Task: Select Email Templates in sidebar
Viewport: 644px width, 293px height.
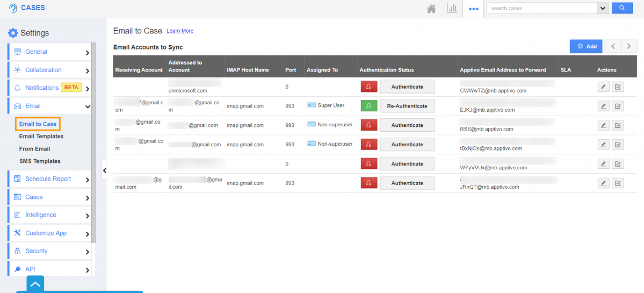Action: point(41,137)
